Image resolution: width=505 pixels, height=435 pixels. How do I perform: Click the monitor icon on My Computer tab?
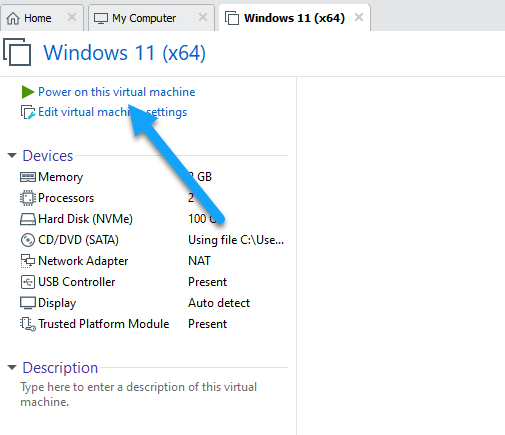(101, 18)
